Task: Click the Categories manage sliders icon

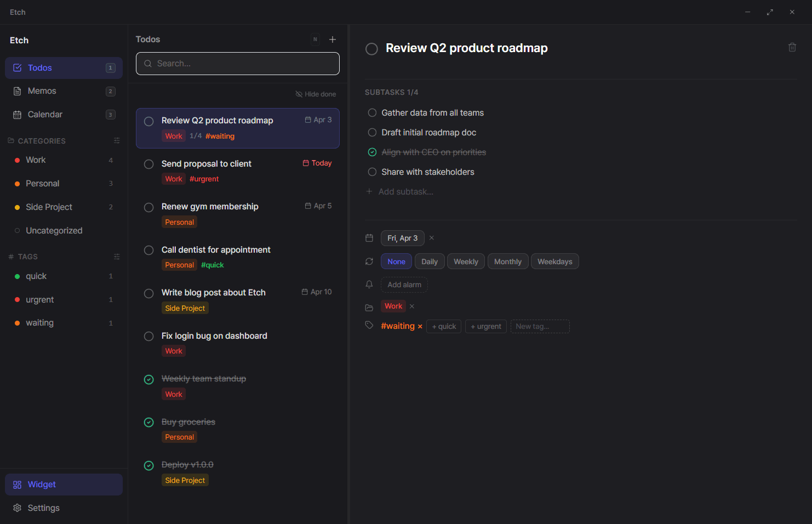Action: pos(117,141)
